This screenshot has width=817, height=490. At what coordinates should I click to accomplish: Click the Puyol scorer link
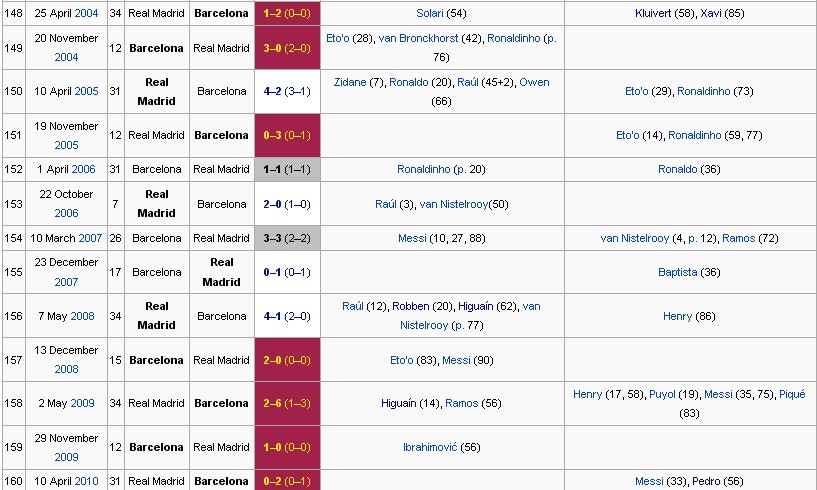[662, 394]
